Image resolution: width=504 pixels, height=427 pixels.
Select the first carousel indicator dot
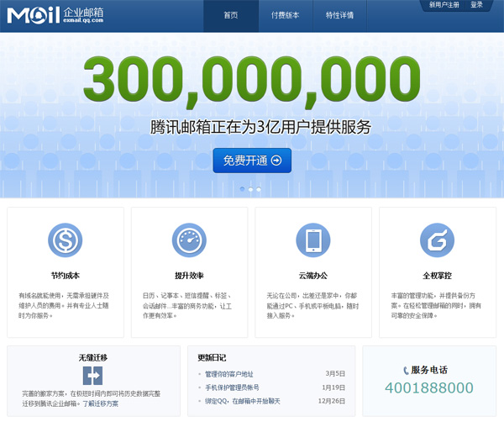(x=243, y=189)
